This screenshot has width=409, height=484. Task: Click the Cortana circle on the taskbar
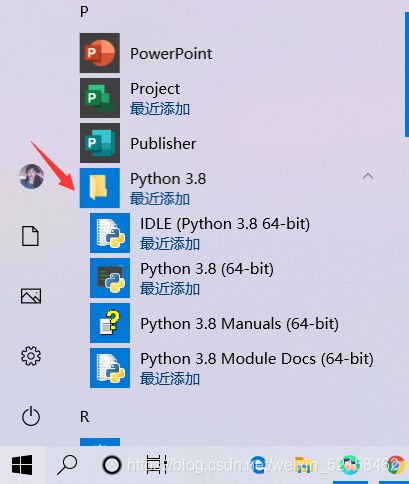112,465
